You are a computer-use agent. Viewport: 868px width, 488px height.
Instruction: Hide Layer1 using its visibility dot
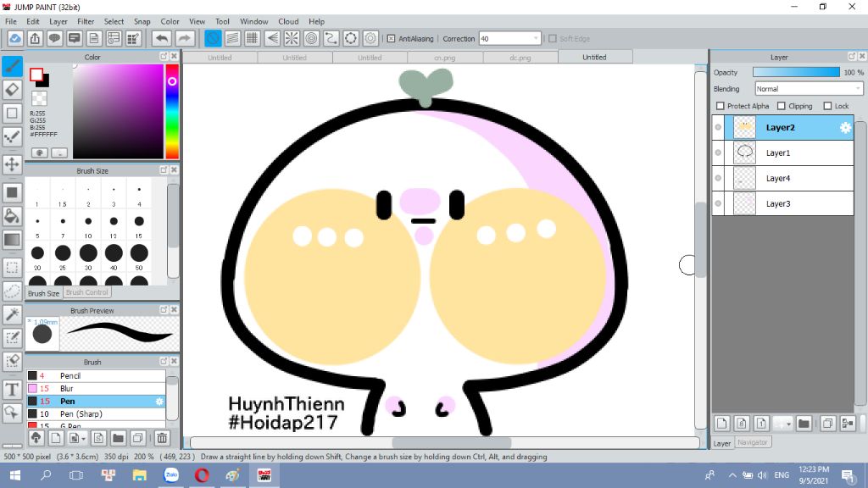[x=718, y=152]
